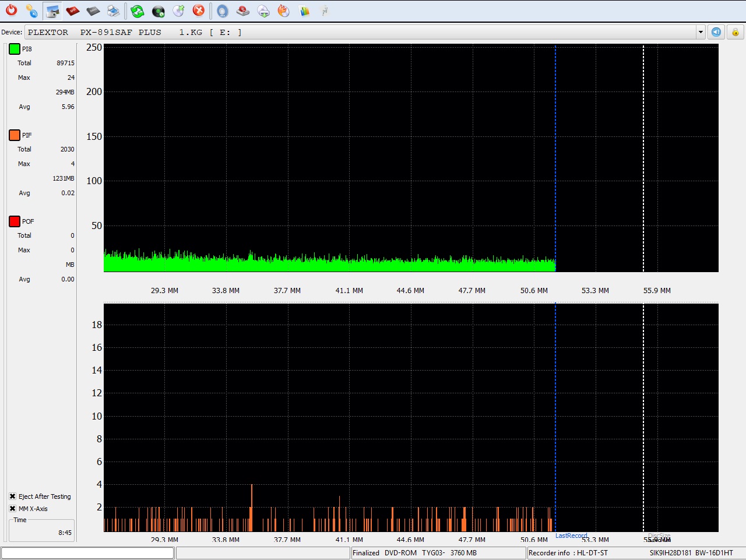Open the Device dropdown arrow
The width and height of the screenshot is (746, 560).
701,32
